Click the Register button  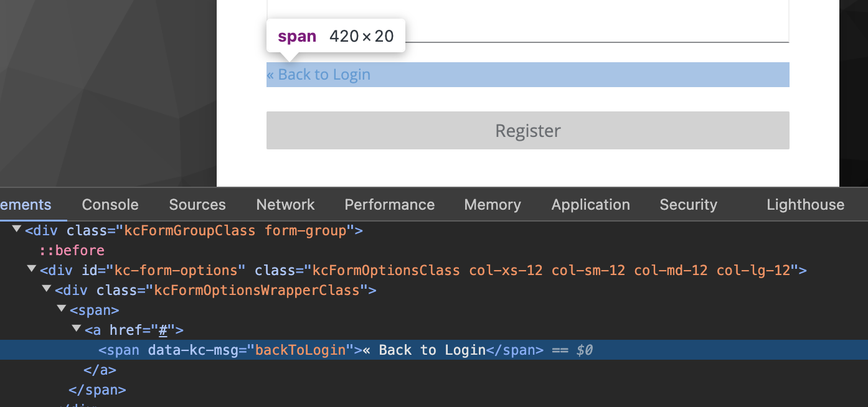coord(528,131)
